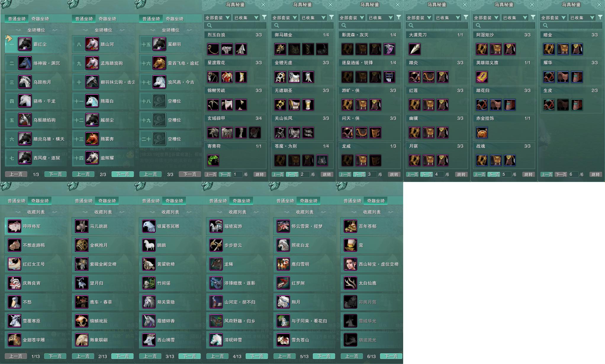
Task: Select 普通坐骑 tab in 百年苍郁 panel
Action: pos(353,201)
